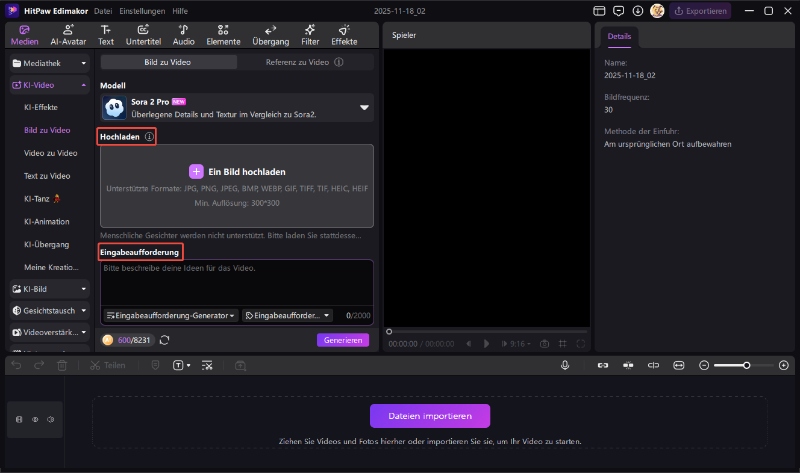This screenshot has width=800, height=473.
Task: Toggle the track lock icon
Action: coord(19,419)
